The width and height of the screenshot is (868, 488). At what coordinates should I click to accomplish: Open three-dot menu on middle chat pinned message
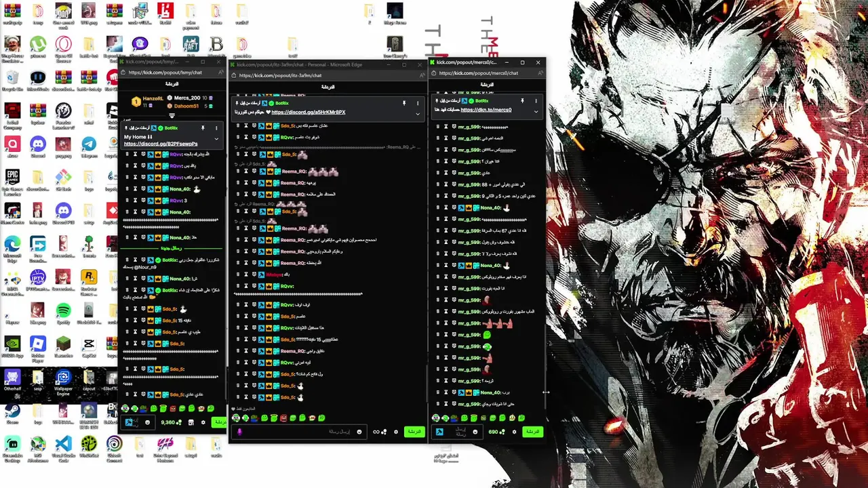click(418, 103)
